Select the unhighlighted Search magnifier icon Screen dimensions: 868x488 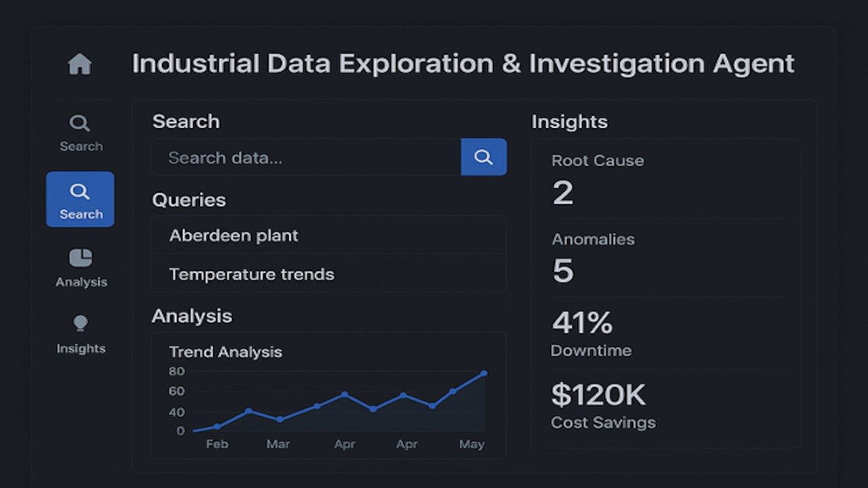(x=80, y=123)
